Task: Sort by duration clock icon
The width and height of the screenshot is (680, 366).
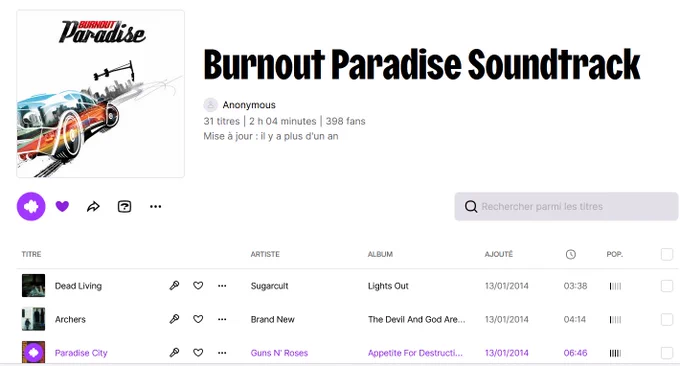Action: point(571,255)
